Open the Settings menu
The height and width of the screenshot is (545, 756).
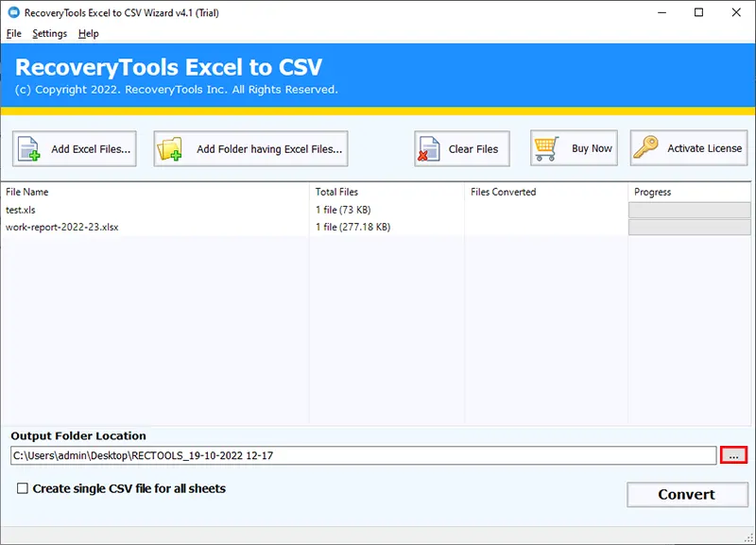(x=49, y=33)
